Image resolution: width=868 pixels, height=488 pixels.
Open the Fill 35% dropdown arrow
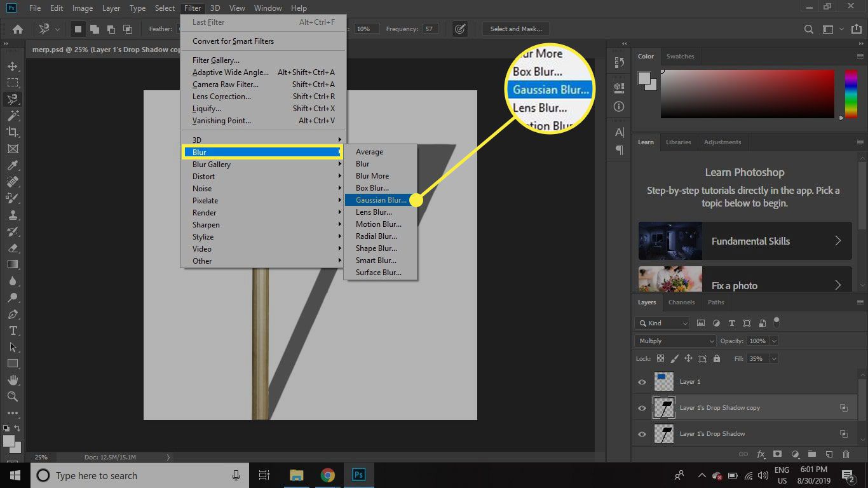coord(773,358)
